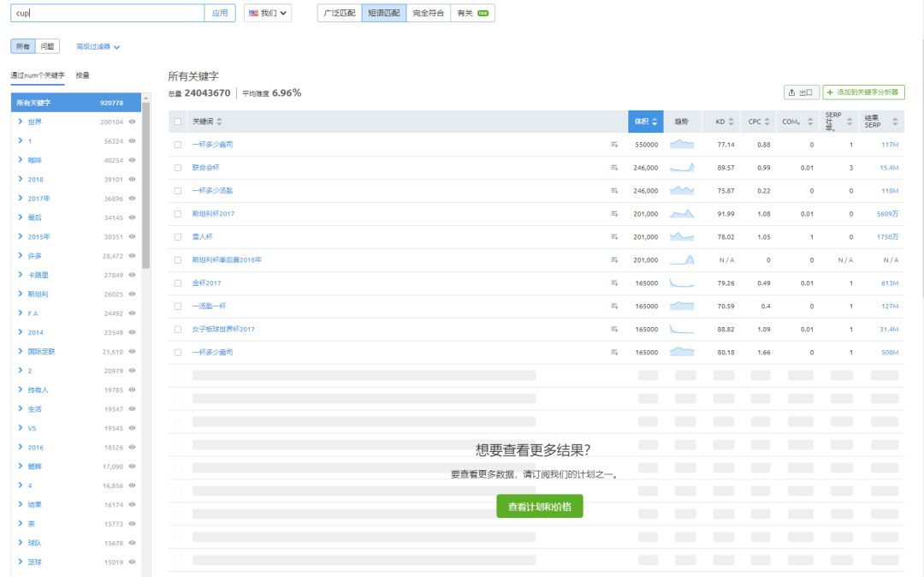
Task: Click the green 查看计划和价格 button
Action: 540,507
